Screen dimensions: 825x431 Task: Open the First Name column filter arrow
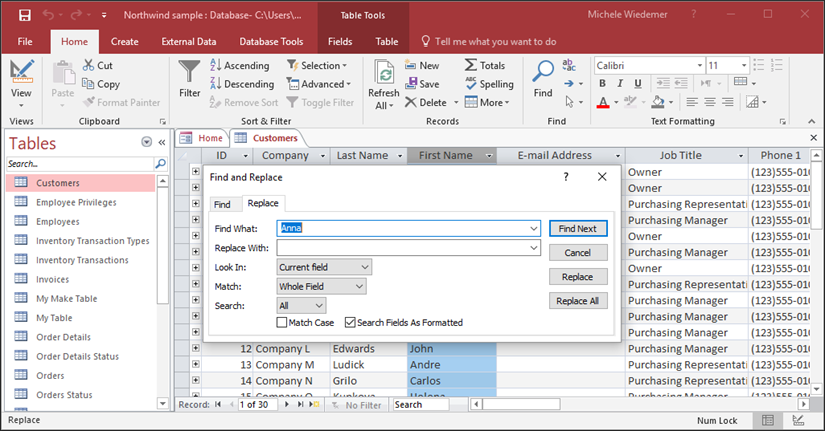coord(489,156)
